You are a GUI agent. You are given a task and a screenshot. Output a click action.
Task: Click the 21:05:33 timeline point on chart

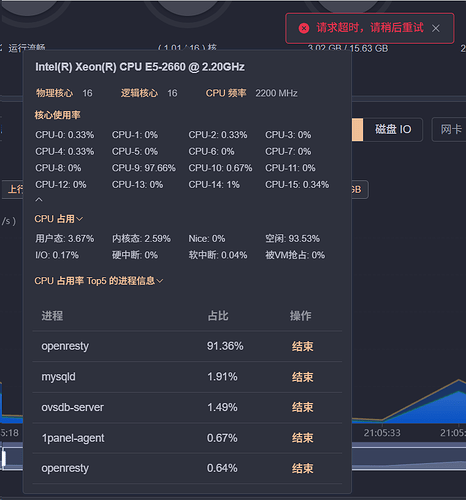click(x=382, y=433)
